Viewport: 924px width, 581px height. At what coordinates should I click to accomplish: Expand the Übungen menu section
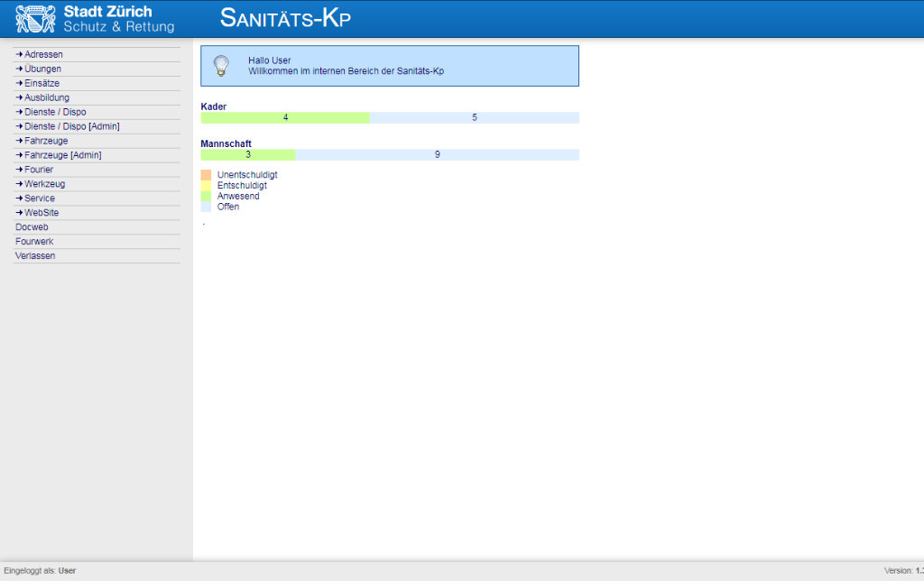(42, 69)
